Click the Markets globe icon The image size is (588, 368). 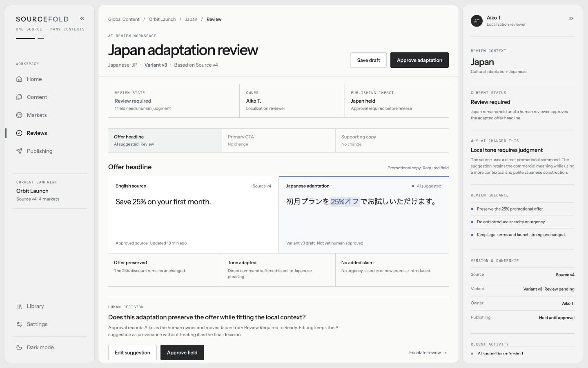coord(19,115)
